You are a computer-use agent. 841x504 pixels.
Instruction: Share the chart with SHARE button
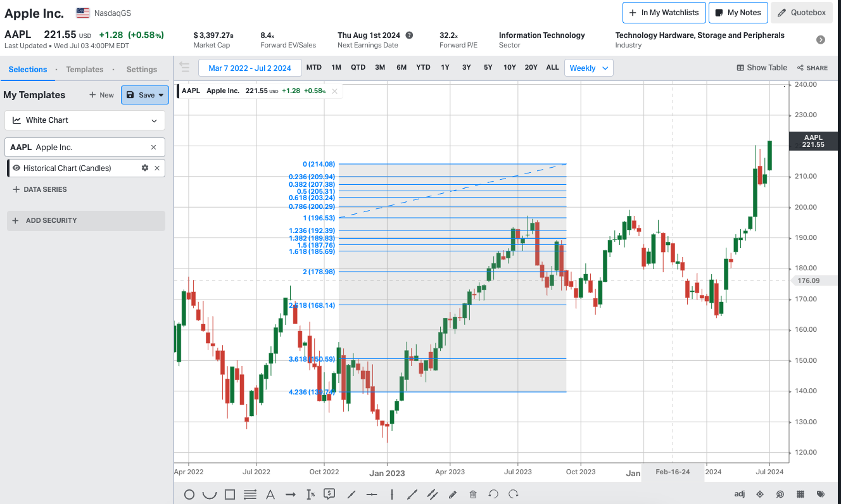[x=813, y=68]
